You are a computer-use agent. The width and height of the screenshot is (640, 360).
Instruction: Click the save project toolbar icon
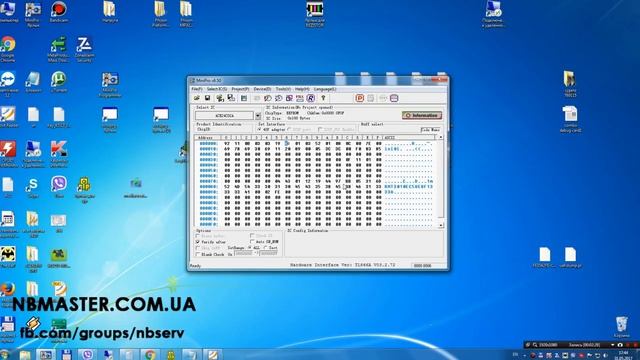tap(231, 98)
